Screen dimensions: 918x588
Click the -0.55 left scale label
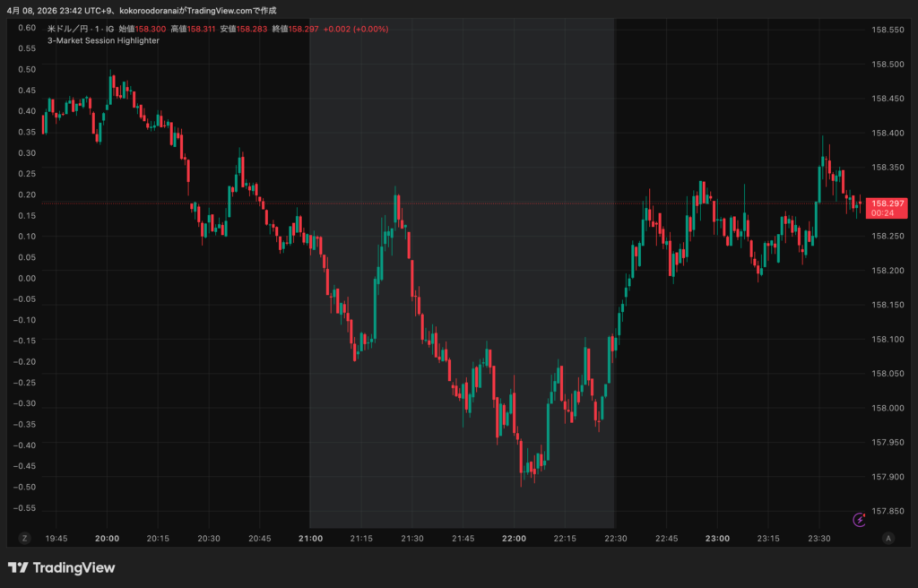(x=25, y=508)
